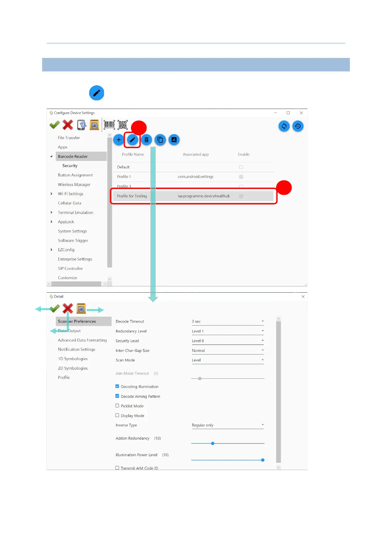This screenshot has height=554, width=392.
Task: Open Customize in sidebar
Action: pyautogui.click(x=67, y=278)
